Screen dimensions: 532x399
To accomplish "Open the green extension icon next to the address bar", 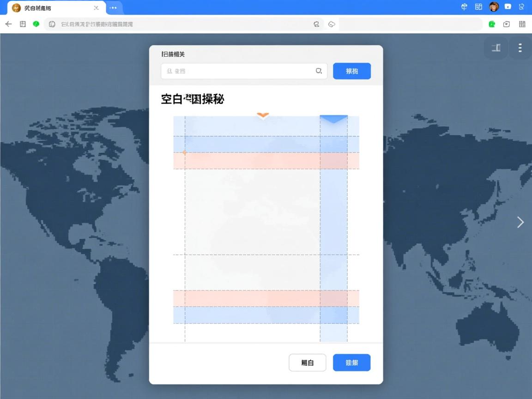I will (x=491, y=24).
